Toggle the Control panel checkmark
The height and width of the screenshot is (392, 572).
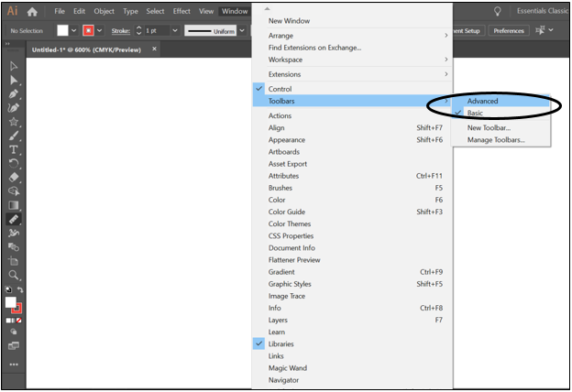259,89
